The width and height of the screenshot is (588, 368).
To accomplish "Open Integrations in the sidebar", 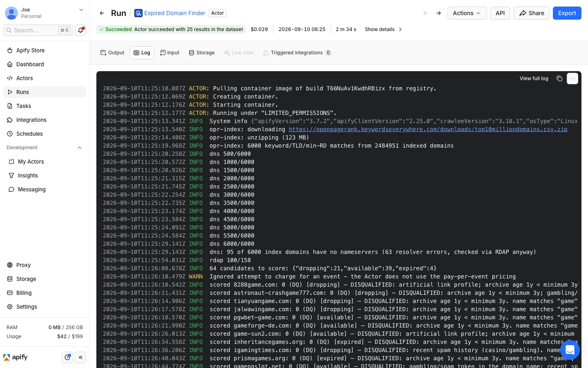I will click(x=45, y=120).
